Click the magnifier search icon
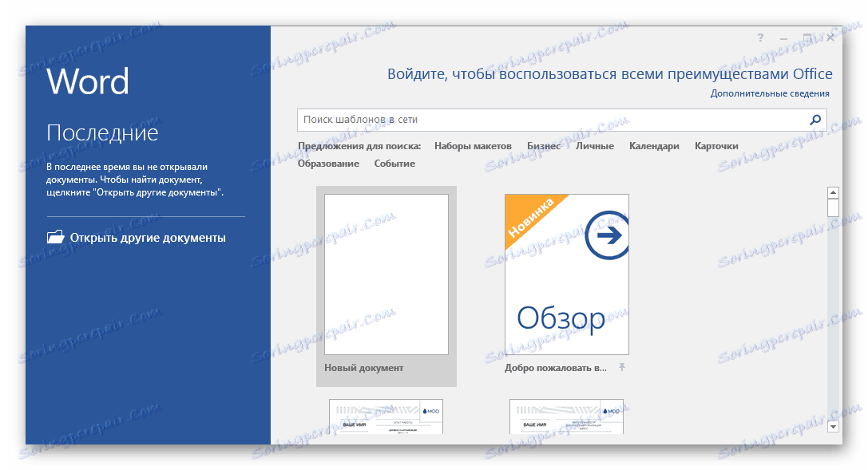 pos(814,120)
